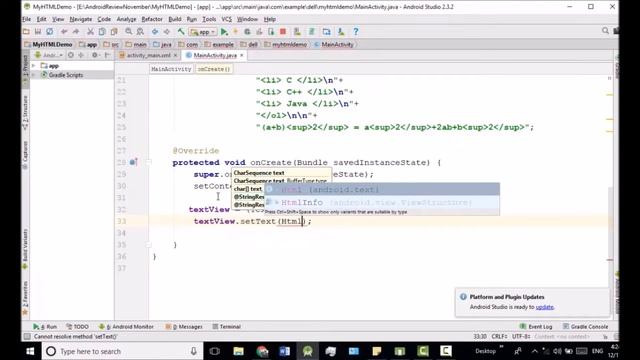Open the Android Monitor tool window
The height and width of the screenshot is (360, 640).
(x=126, y=327)
